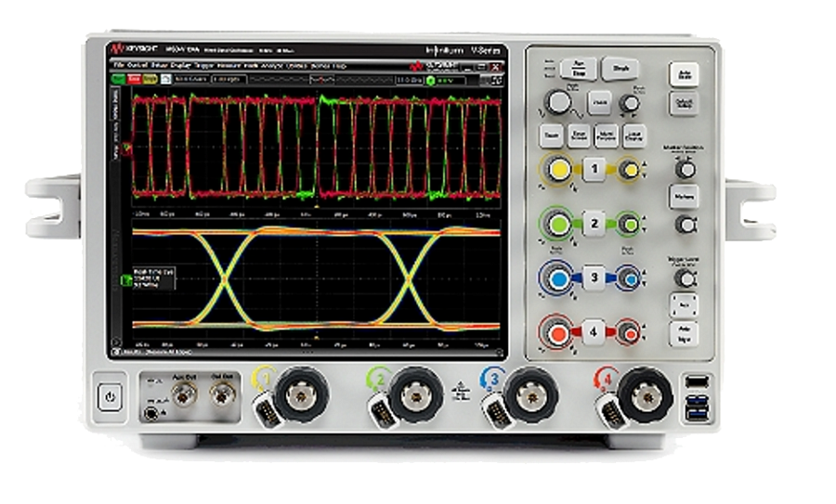This screenshot has width=836, height=504.
Task: Click the channel 2 input connector
Action: point(416,395)
